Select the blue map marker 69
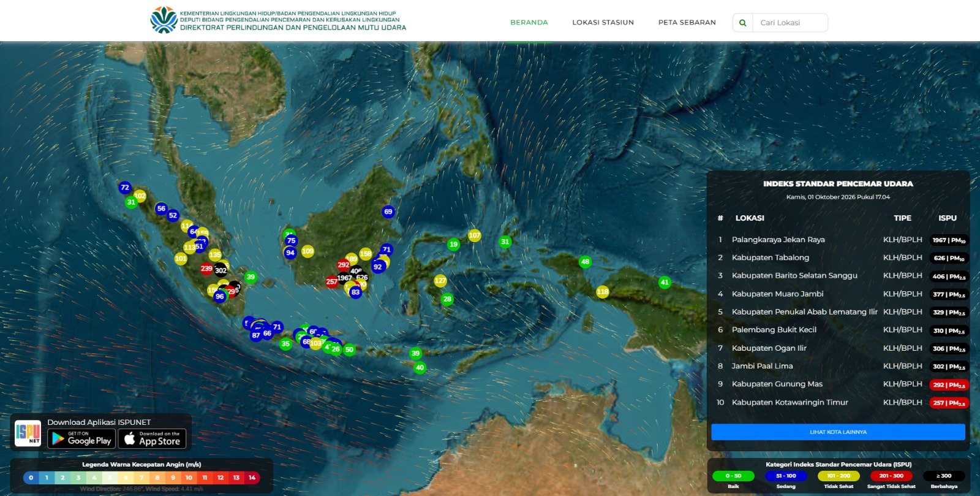 [388, 212]
